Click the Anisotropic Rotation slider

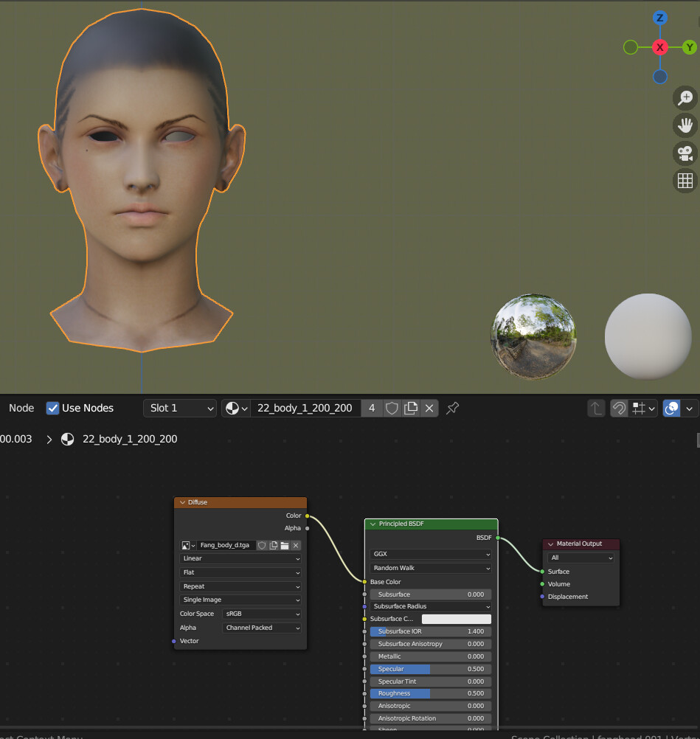point(430,719)
